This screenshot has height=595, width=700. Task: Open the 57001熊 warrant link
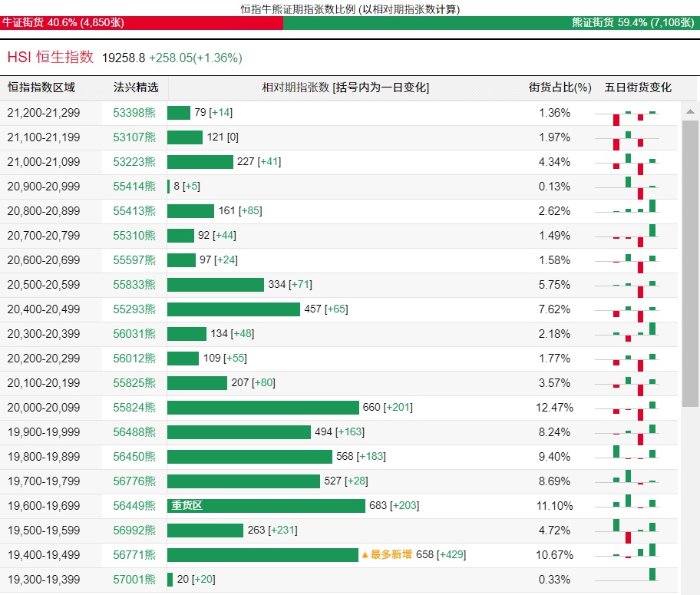pyautogui.click(x=134, y=580)
